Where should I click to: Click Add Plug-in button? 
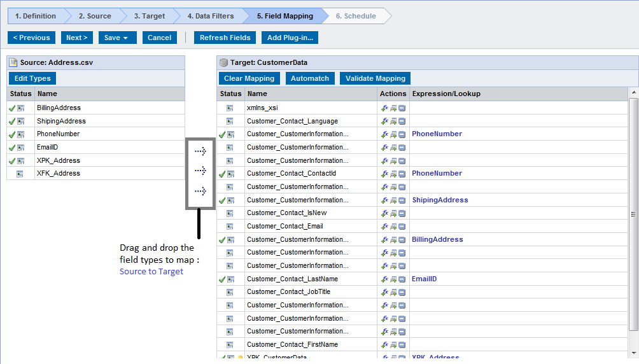pos(290,38)
